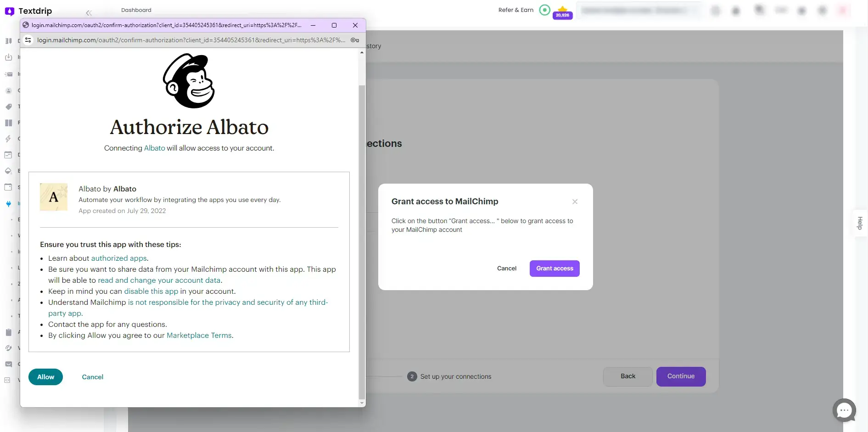Screen dimensions: 868x432
Task: Click the disable this app link
Action: click(151, 291)
